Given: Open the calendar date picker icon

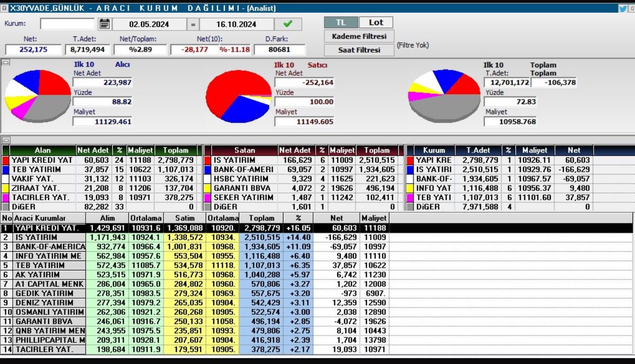Looking at the screenshot, I should 104,24.
